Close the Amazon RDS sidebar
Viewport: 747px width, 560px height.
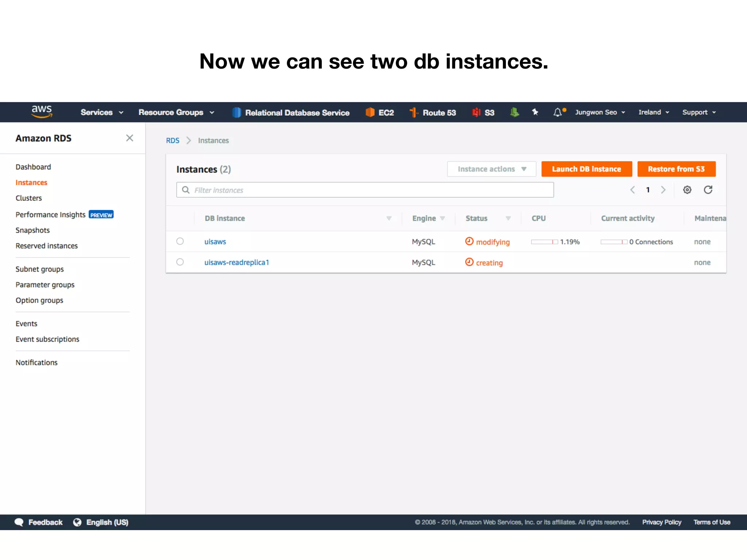129,138
